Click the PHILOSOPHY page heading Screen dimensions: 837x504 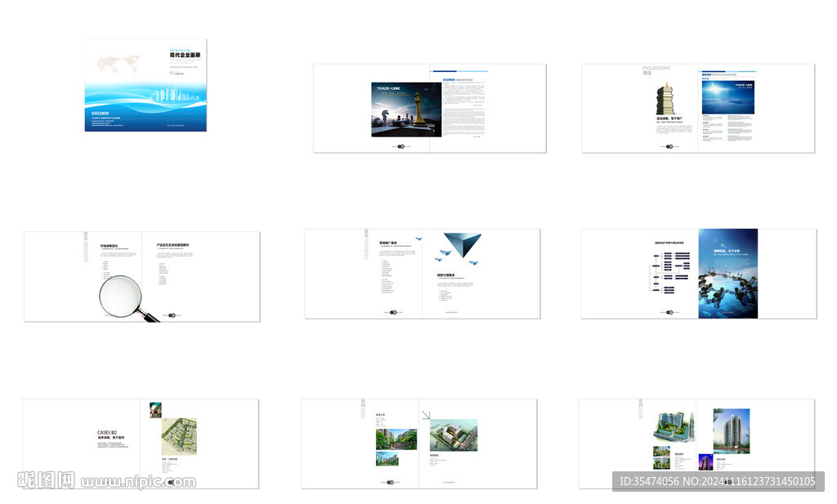(656, 69)
